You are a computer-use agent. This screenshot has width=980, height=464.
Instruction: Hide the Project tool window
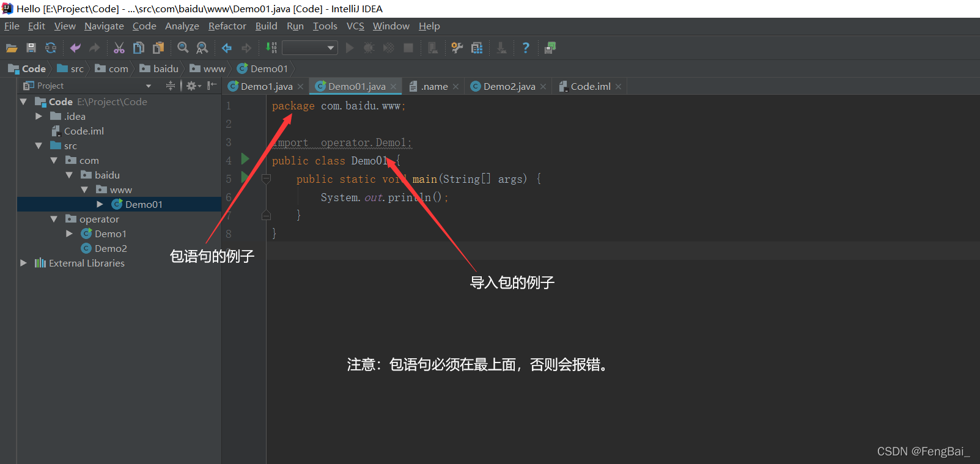[212, 86]
